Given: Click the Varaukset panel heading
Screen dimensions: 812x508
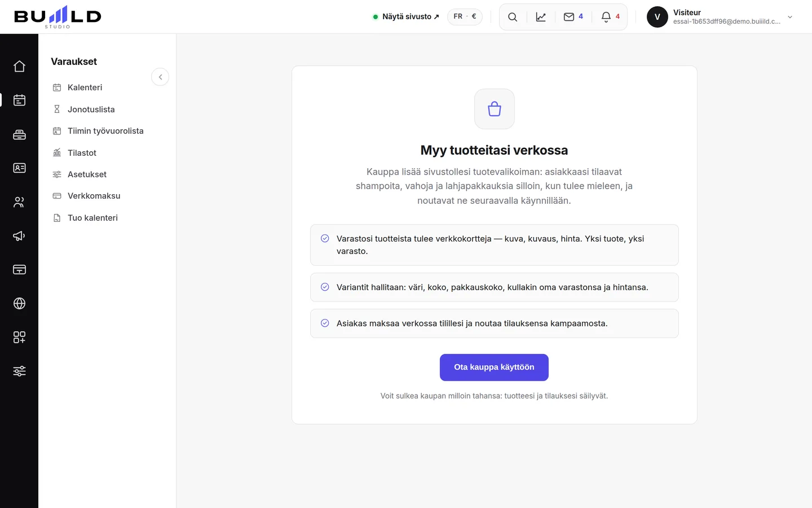Looking at the screenshot, I should coord(74,62).
